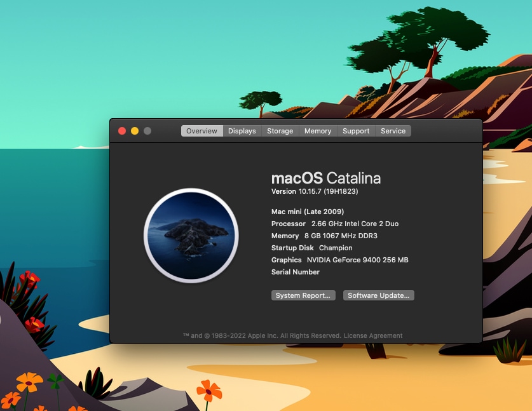The height and width of the screenshot is (411, 532).
Task: Select the Service tab
Action: point(393,131)
